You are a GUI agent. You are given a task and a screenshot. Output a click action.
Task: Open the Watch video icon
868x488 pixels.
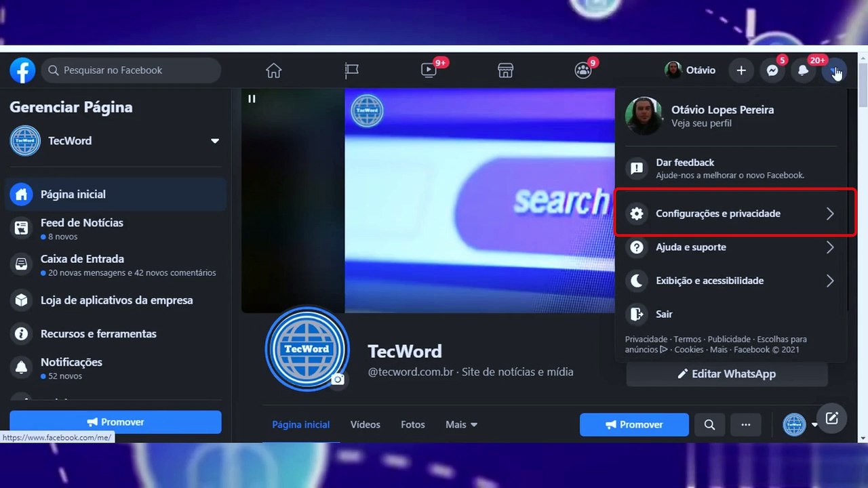(429, 70)
